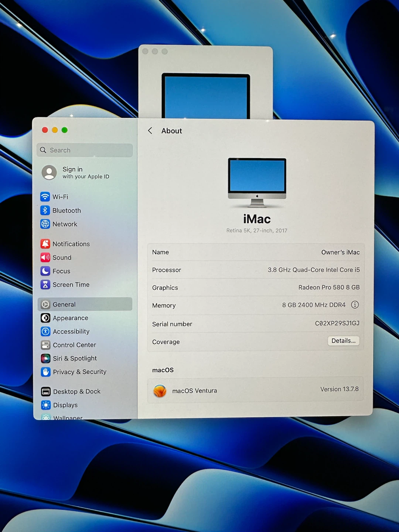The image size is (399, 532).
Task: Open Control Center icon
Action: point(45,345)
